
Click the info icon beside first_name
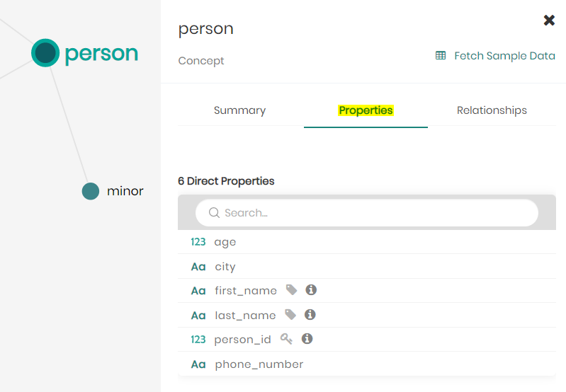pos(311,290)
